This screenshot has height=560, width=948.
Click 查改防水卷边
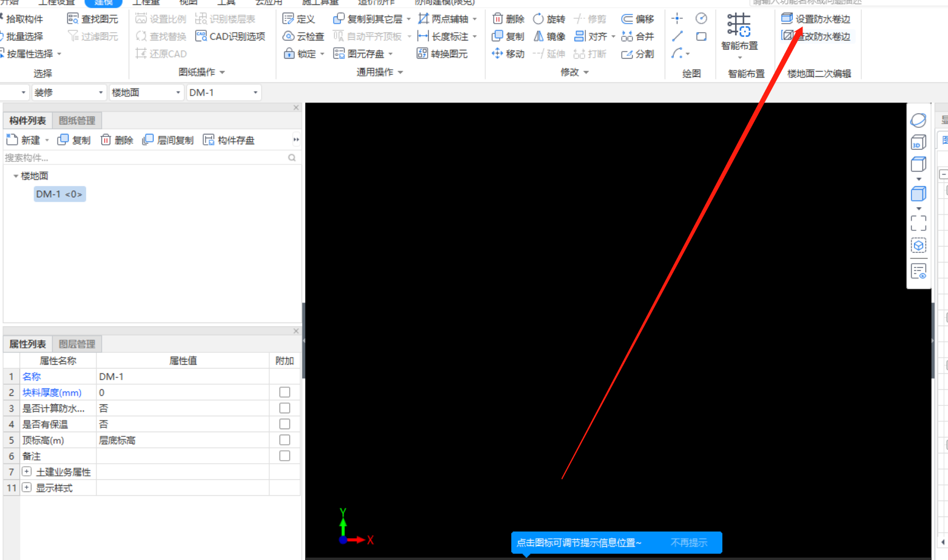pos(816,36)
